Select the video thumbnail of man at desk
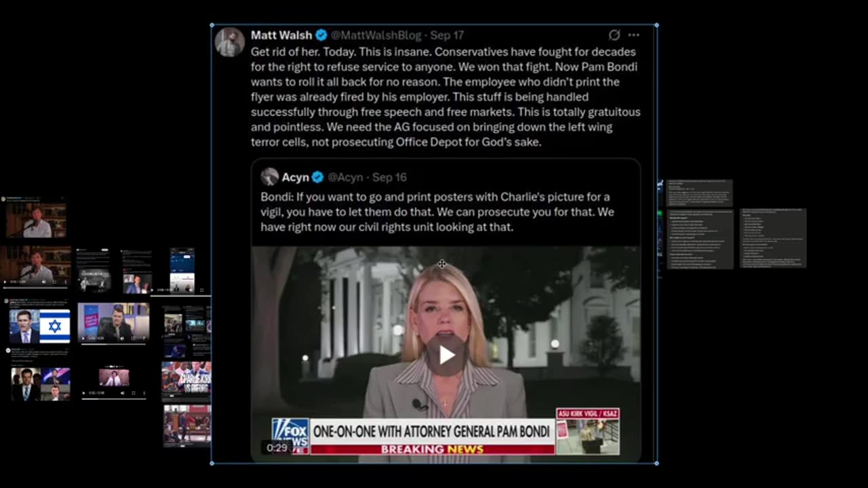868x488 pixels. click(113, 323)
